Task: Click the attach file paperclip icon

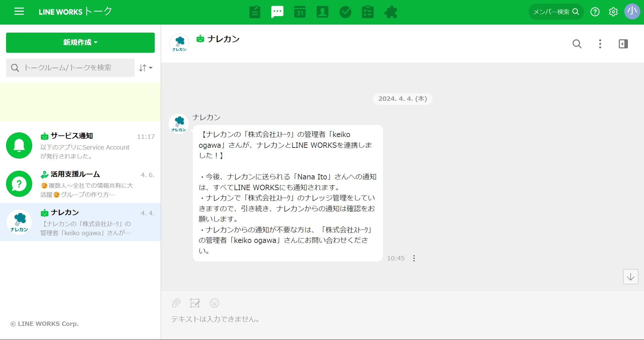Action: pyautogui.click(x=176, y=303)
